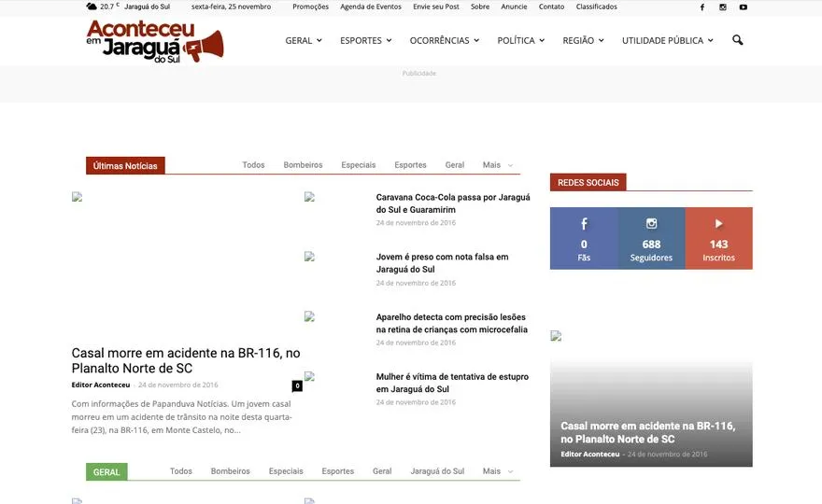Open Caravana Coca-Cola article headline
Image resolution: width=822 pixels, height=504 pixels.
point(453,203)
